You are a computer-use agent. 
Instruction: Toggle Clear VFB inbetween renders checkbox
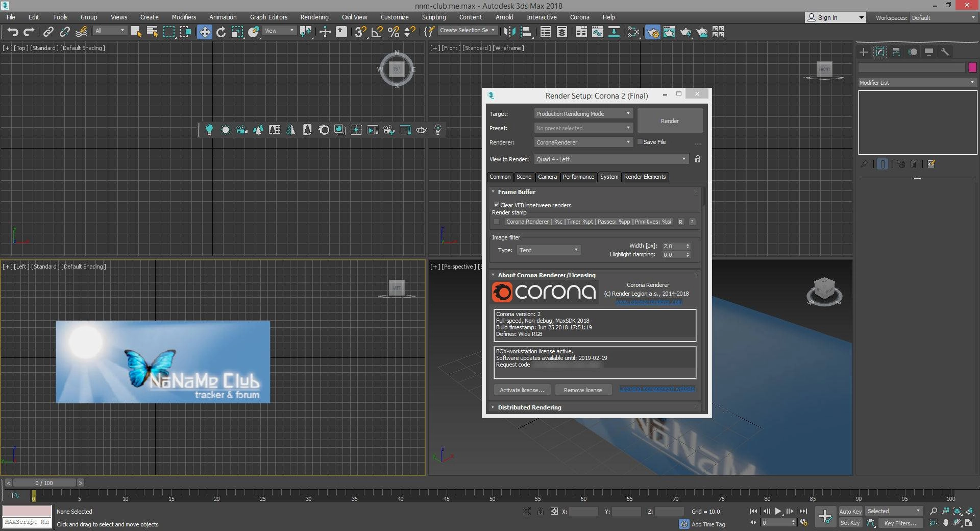coord(496,205)
